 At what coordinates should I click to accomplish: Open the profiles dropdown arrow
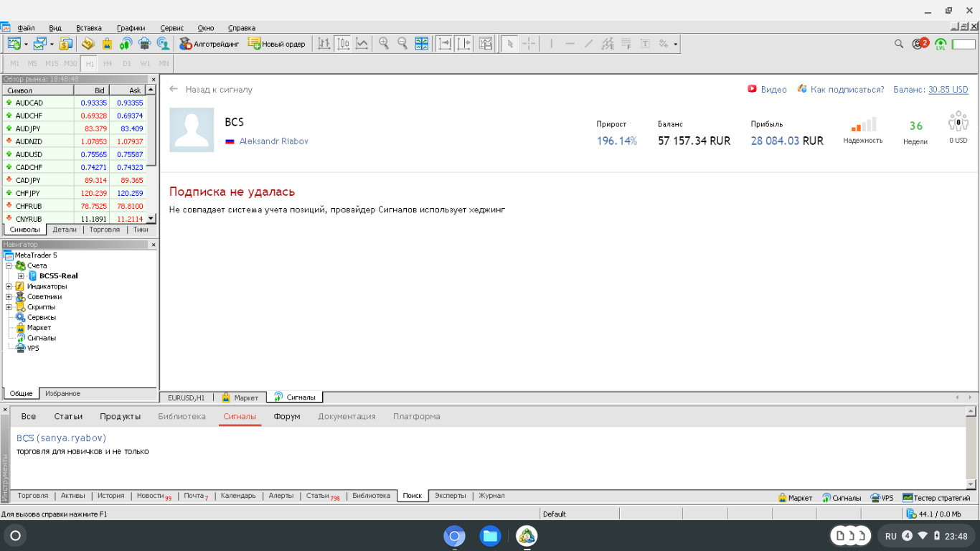(52, 44)
